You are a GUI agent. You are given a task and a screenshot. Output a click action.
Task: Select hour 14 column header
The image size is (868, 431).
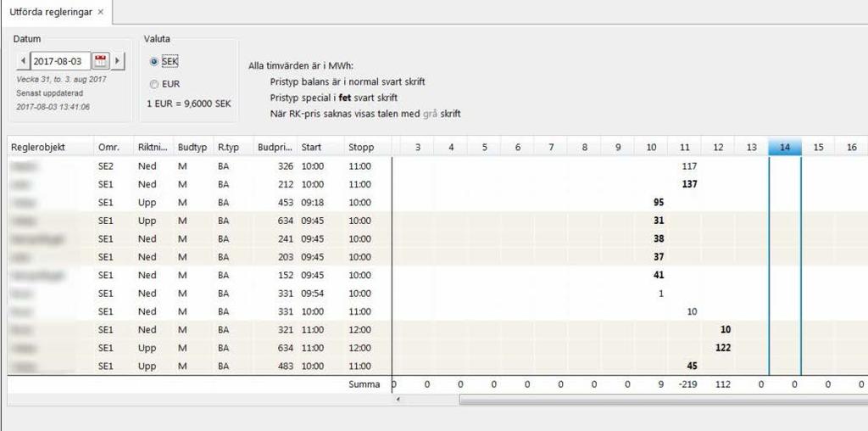tap(785, 148)
